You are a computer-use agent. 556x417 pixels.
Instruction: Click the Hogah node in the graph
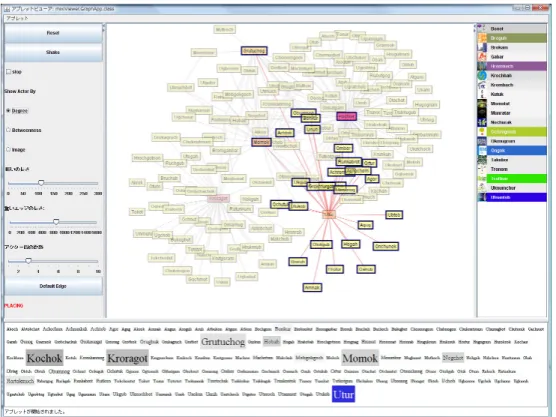[350, 244]
